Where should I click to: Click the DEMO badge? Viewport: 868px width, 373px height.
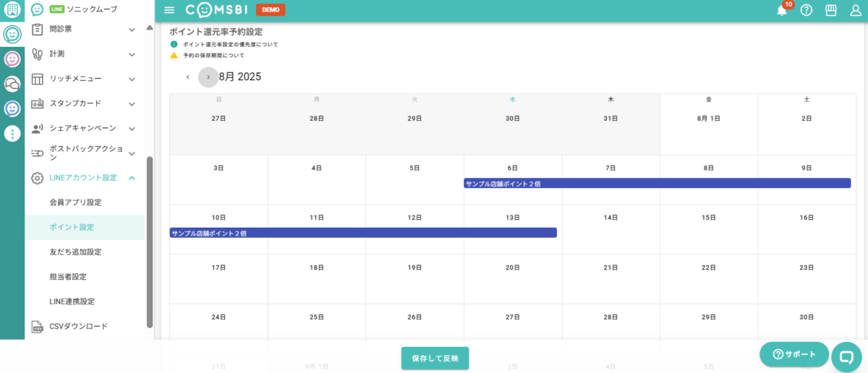tap(271, 10)
